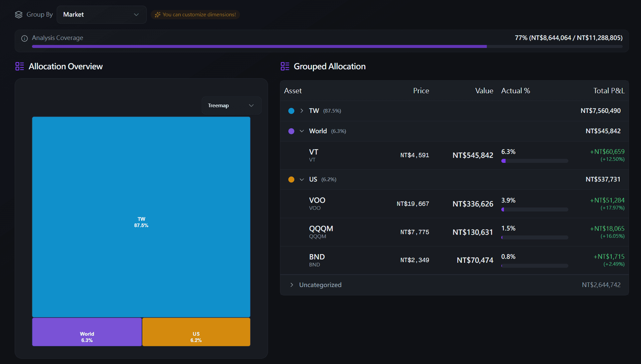Image resolution: width=641 pixels, height=364 pixels.
Task: Collapse the US group chevron
Action: pos(302,180)
